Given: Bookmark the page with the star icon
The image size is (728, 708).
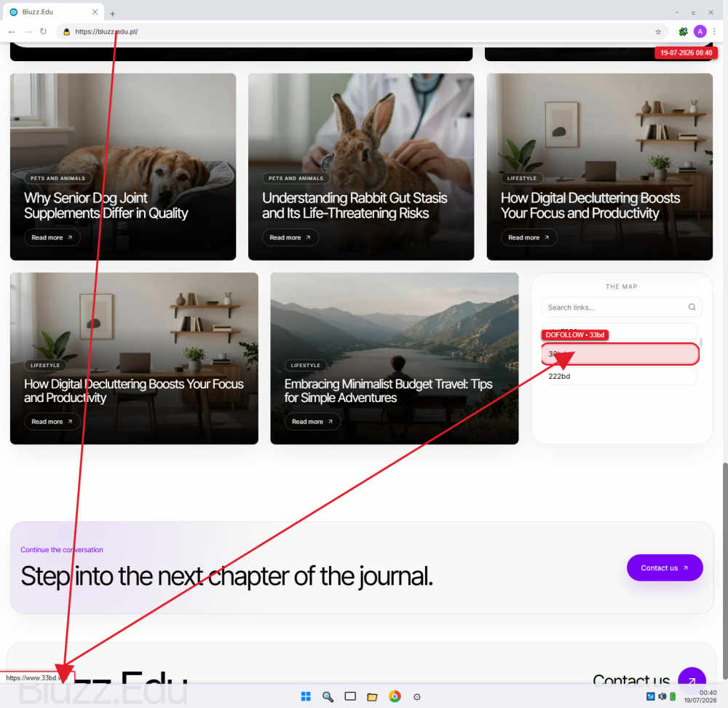Looking at the screenshot, I should tap(658, 31).
